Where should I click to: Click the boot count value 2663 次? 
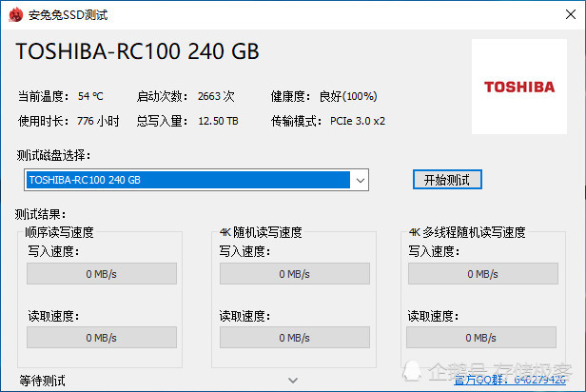216,96
